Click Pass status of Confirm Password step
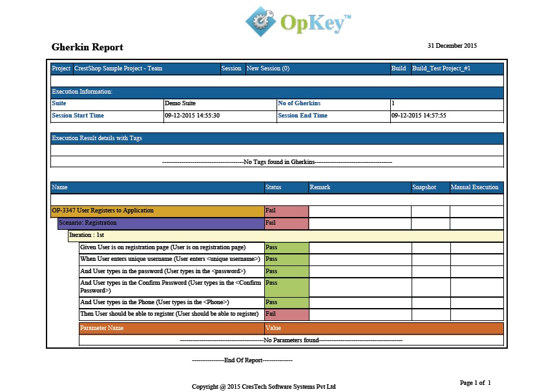 (x=287, y=287)
